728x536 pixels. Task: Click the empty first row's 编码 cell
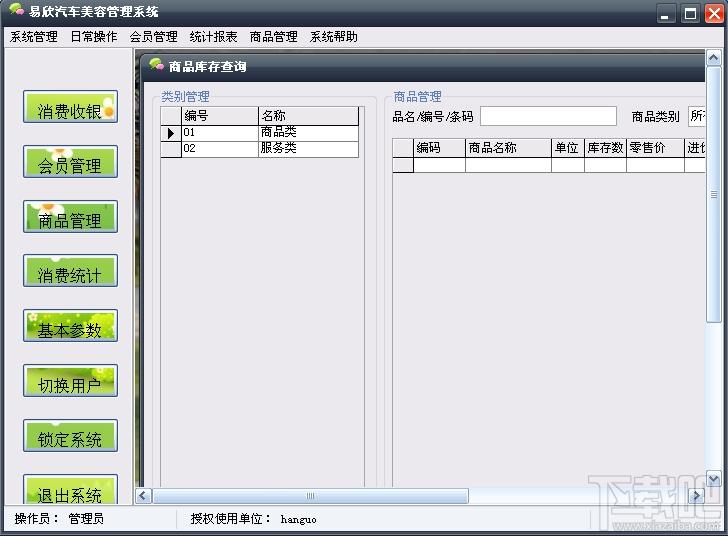(439, 165)
